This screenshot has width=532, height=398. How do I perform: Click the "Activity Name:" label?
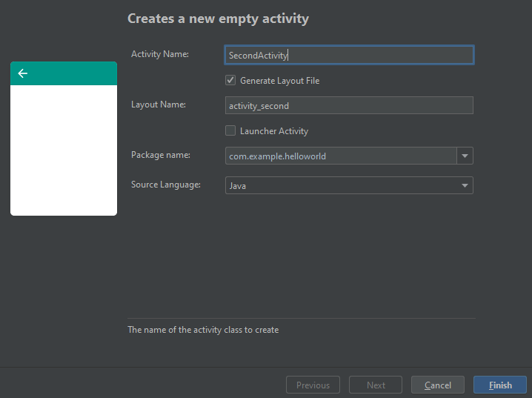pyautogui.click(x=160, y=54)
